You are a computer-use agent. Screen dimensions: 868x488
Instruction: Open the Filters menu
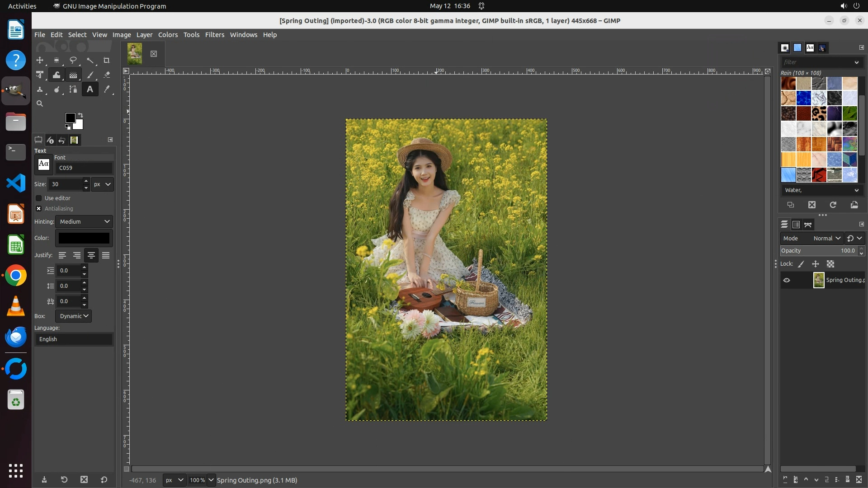tap(214, 35)
